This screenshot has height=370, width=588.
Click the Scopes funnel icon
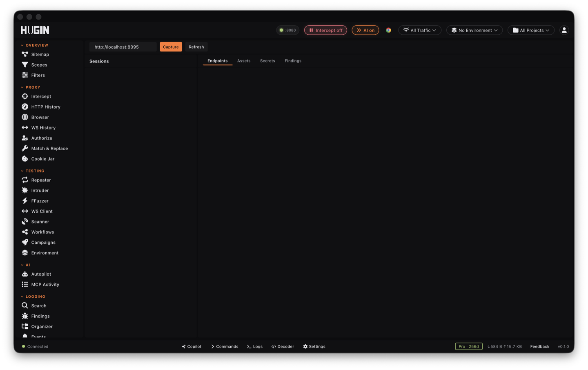click(25, 65)
